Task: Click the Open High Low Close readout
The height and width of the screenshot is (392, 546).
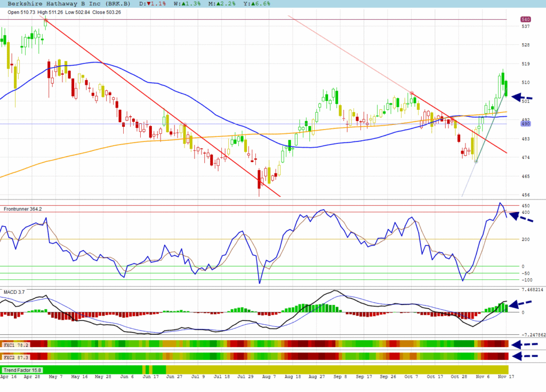Action: coord(64,12)
